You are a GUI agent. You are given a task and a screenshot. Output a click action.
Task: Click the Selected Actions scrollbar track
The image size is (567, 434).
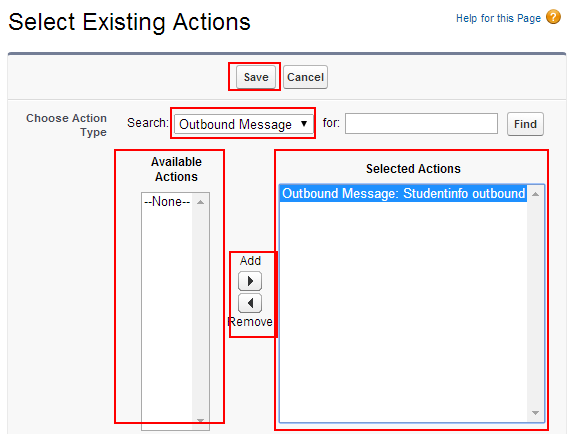[x=536, y=304]
